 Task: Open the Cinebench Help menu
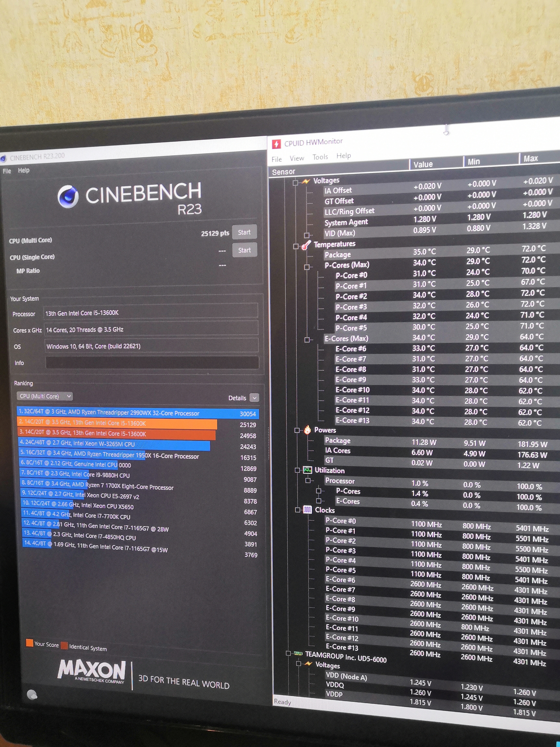(x=24, y=171)
